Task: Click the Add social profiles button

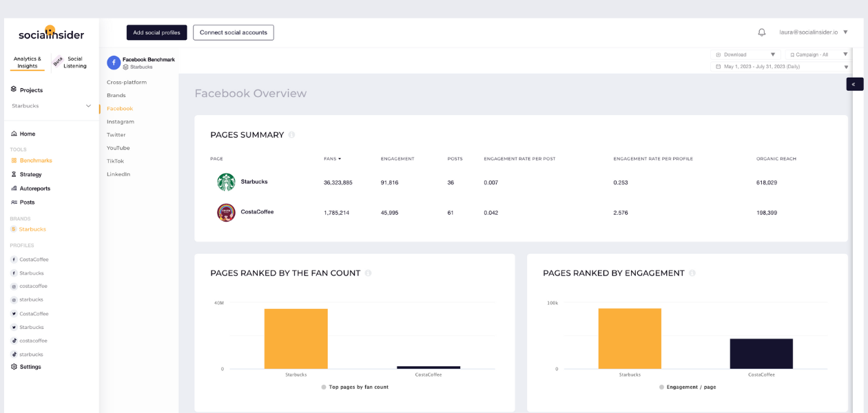Action: pyautogui.click(x=157, y=32)
